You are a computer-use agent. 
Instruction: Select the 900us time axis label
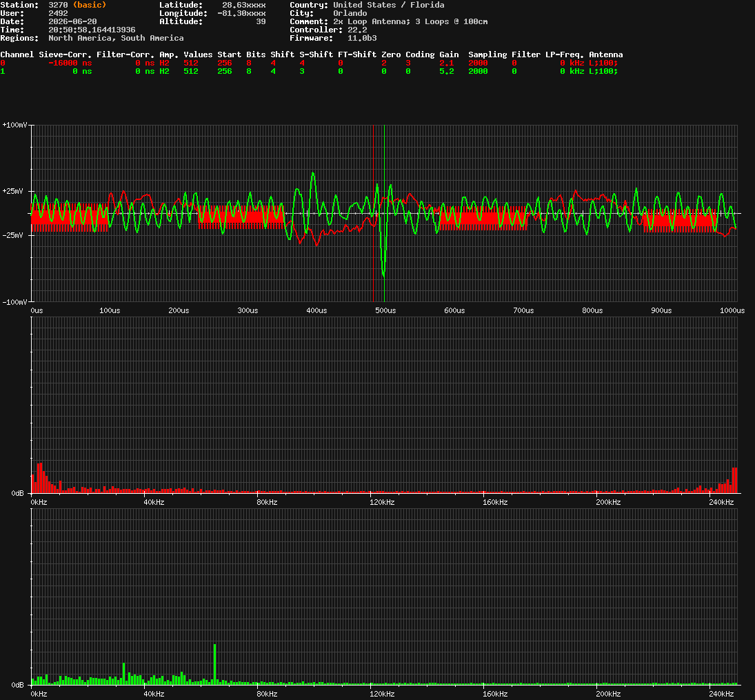click(661, 311)
